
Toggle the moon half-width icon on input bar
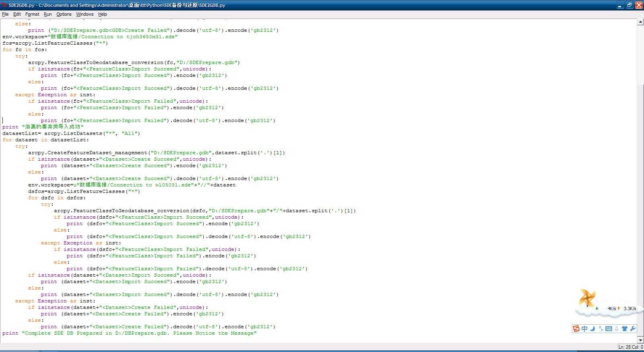click(592, 329)
